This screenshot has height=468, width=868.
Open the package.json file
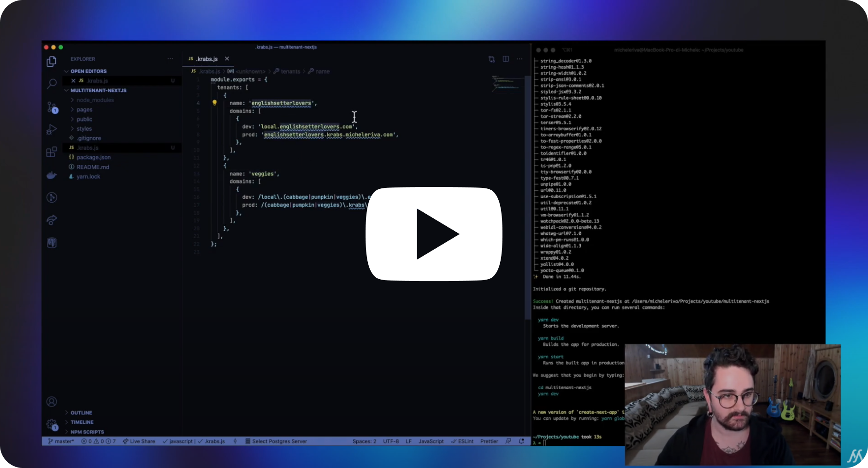tap(94, 158)
